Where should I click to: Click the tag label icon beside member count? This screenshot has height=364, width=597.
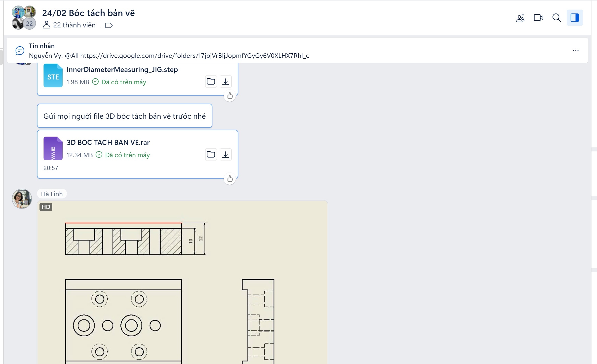[109, 25]
